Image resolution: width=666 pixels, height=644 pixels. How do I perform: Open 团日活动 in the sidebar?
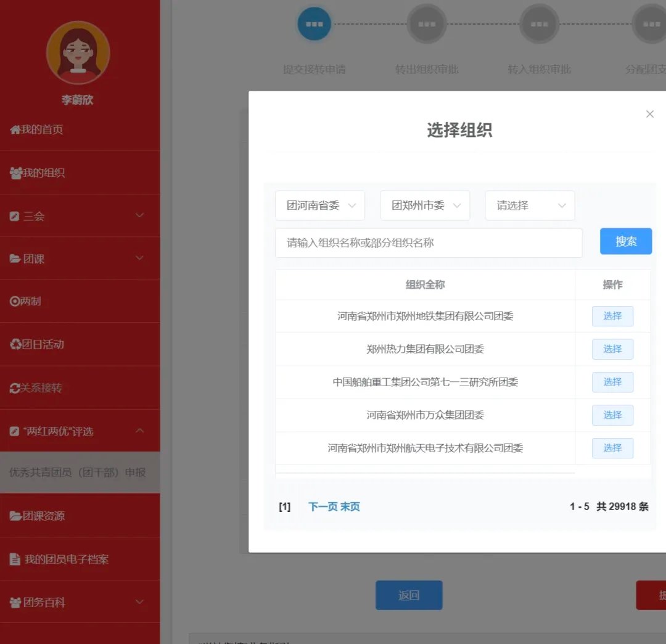pos(38,344)
